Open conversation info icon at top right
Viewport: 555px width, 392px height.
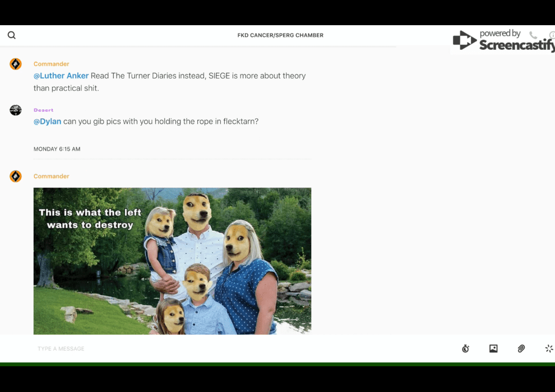pos(552,35)
